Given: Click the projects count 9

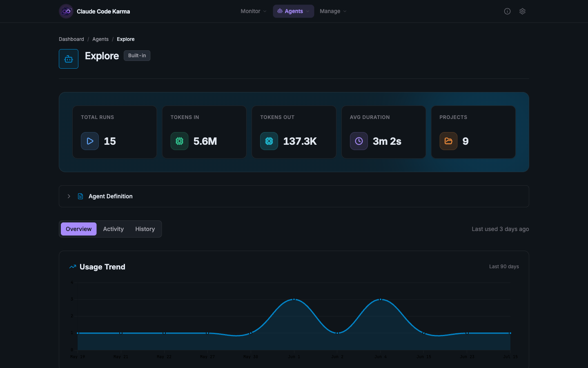Looking at the screenshot, I should point(465,141).
